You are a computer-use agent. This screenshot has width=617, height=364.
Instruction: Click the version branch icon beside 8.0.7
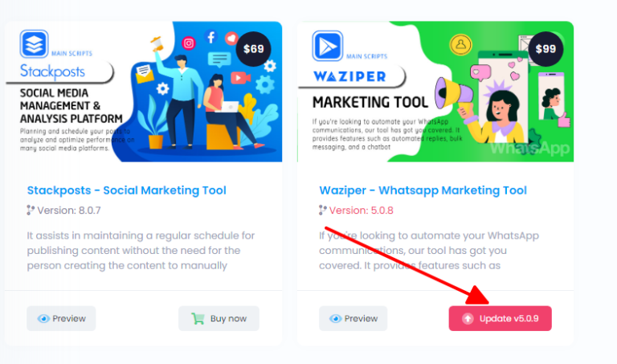31,211
